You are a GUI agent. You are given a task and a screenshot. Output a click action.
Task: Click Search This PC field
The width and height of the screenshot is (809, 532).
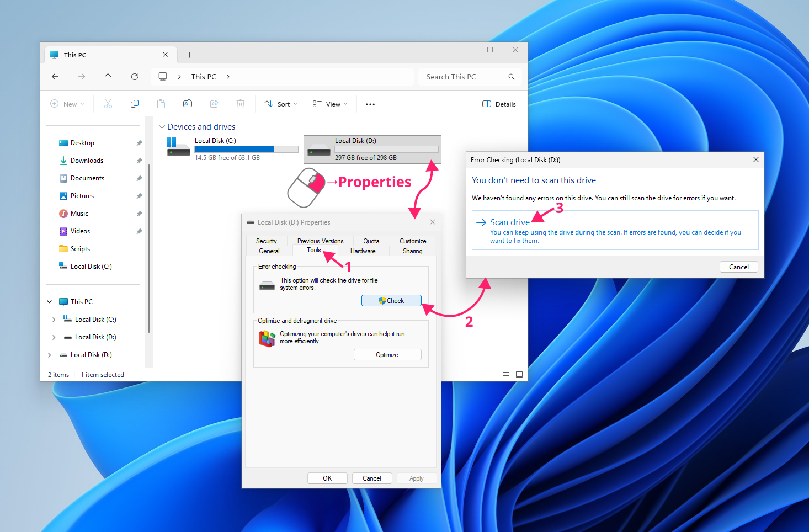[469, 77]
